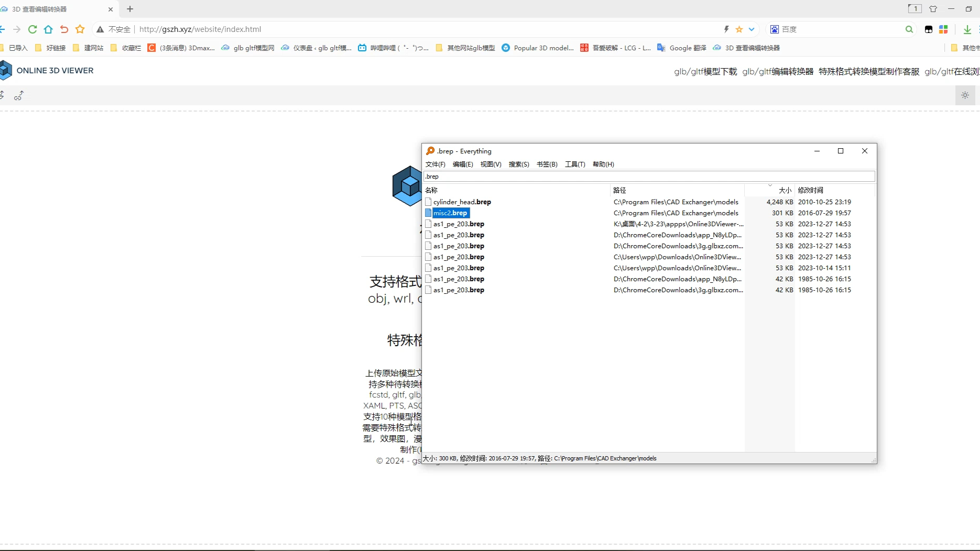Open the 收藏栏 bookmarks folder
This screenshot has height=551, width=980.
point(126,48)
